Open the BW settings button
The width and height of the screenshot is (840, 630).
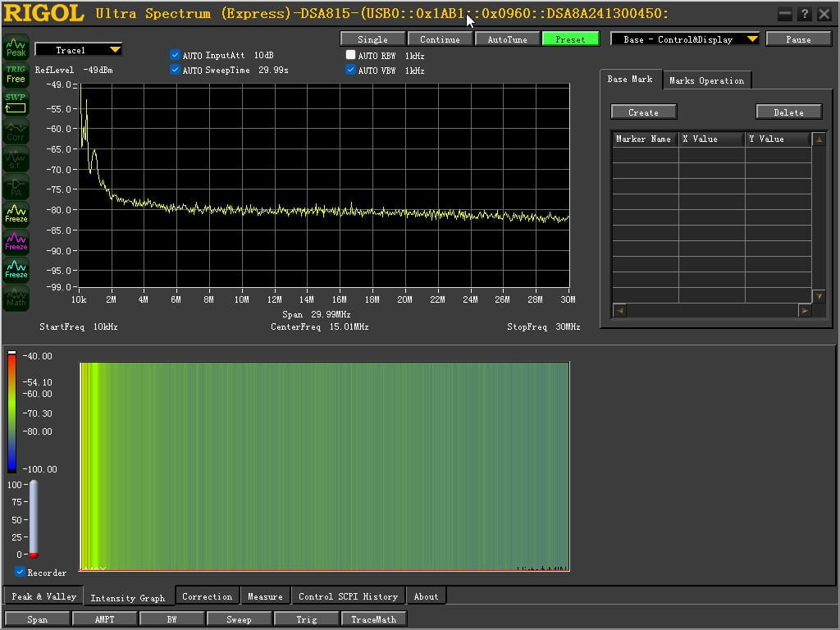pos(171,619)
